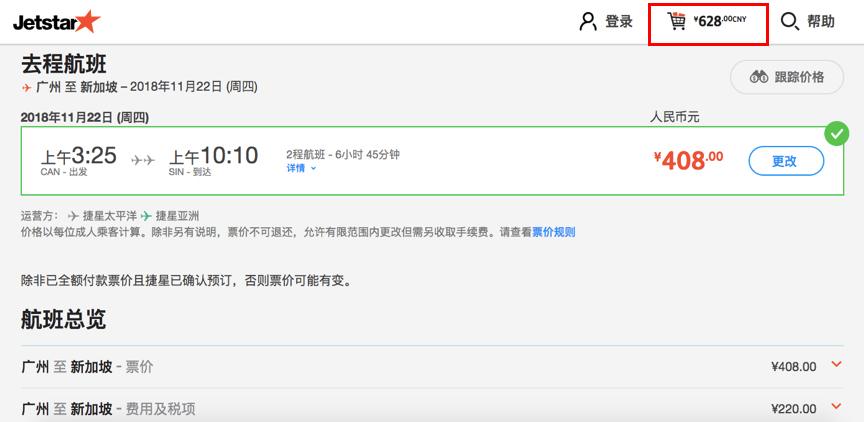Click the login person icon
The height and width of the screenshot is (422, 864).
click(588, 21)
